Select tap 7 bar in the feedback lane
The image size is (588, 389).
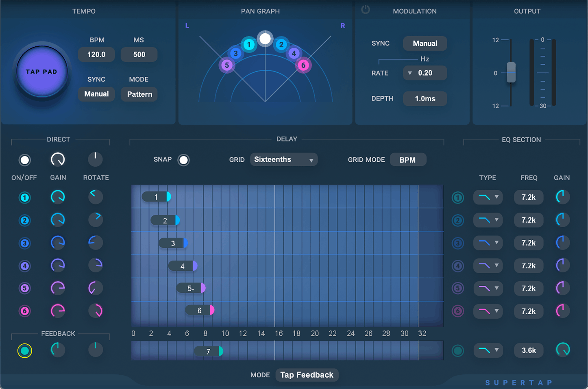[209, 351]
